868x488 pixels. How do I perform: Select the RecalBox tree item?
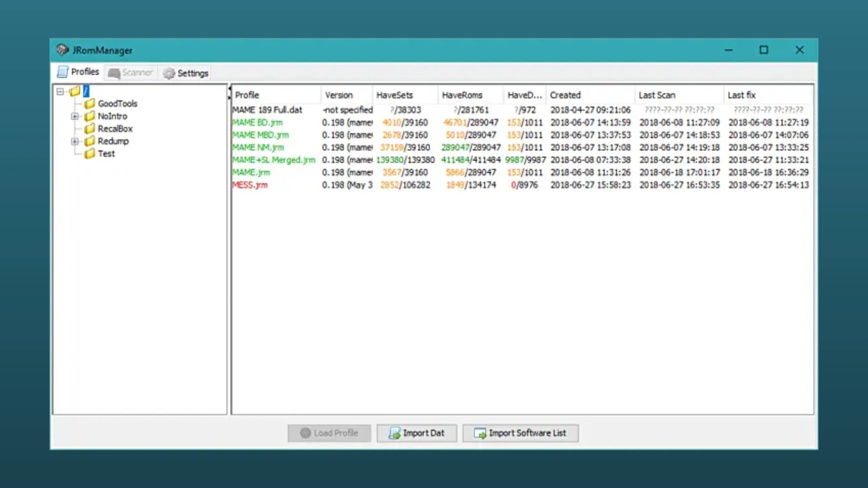point(115,128)
